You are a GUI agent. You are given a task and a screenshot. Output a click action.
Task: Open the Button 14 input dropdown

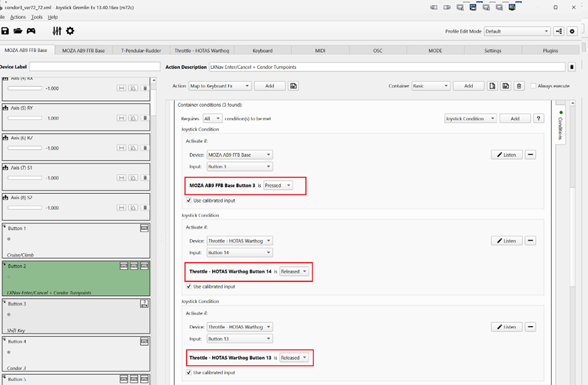tap(239, 253)
